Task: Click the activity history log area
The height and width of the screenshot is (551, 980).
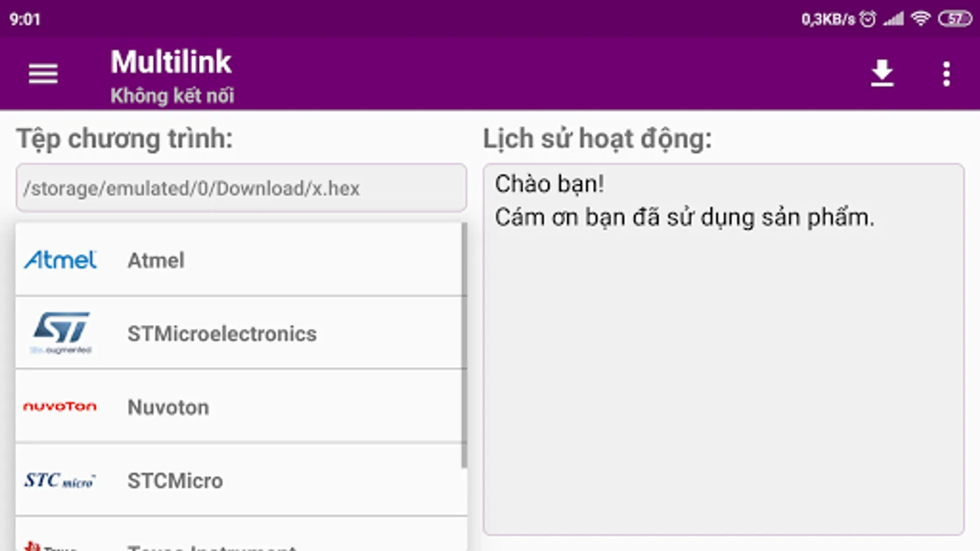Action: pyautogui.click(x=723, y=349)
